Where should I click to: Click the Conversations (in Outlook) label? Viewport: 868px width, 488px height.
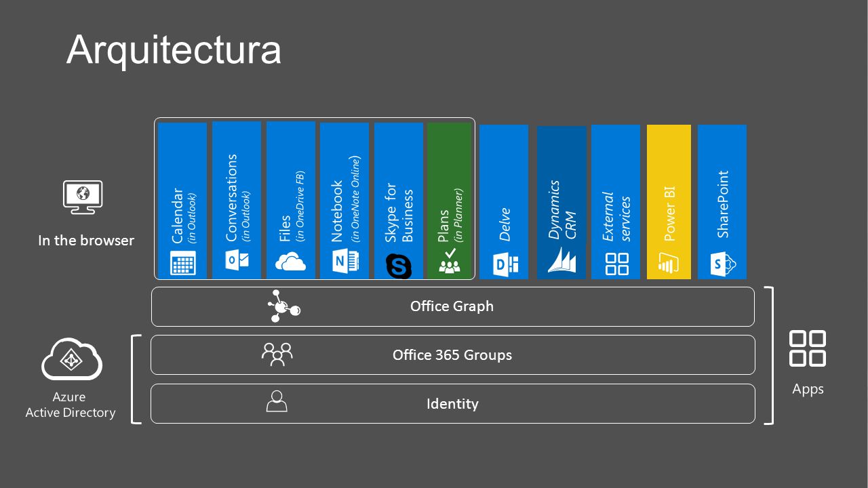(x=237, y=198)
